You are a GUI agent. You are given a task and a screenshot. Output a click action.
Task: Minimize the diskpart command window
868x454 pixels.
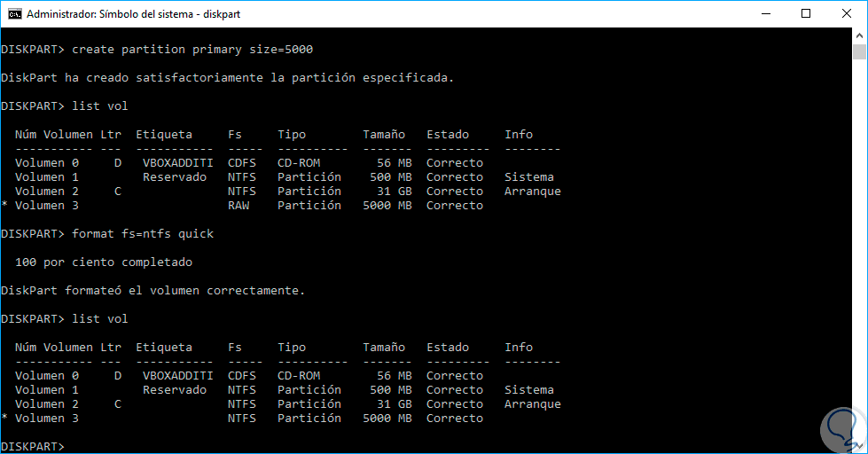pos(766,14)
